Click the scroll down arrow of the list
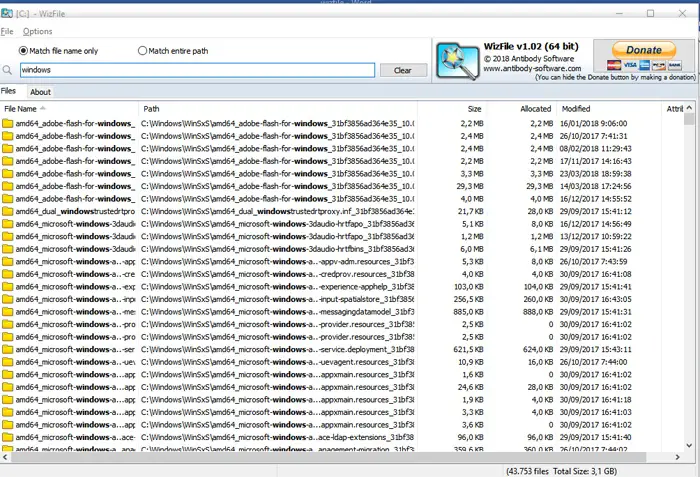 (689, 445)
